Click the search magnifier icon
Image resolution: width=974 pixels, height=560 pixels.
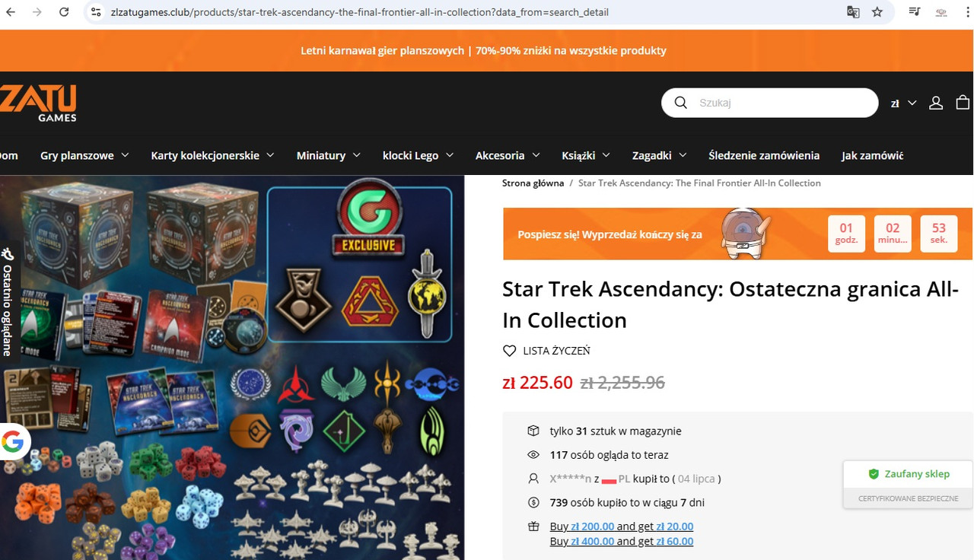click(x=681, y=103)
